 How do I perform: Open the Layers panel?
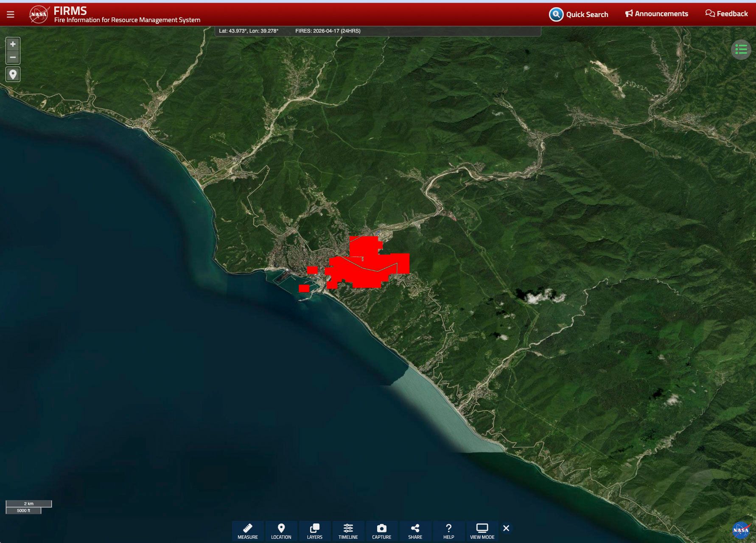pos(315,531)
